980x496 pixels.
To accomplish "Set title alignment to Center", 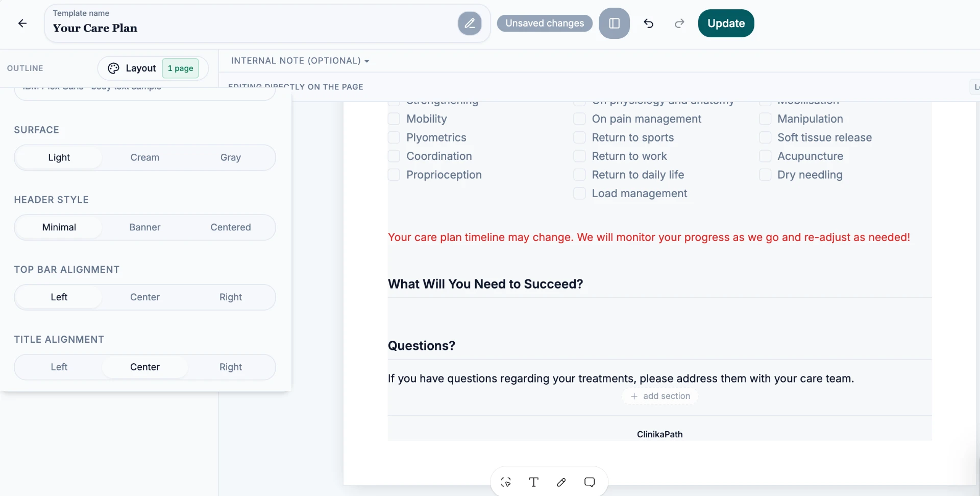I will click(x=145, y=367).
